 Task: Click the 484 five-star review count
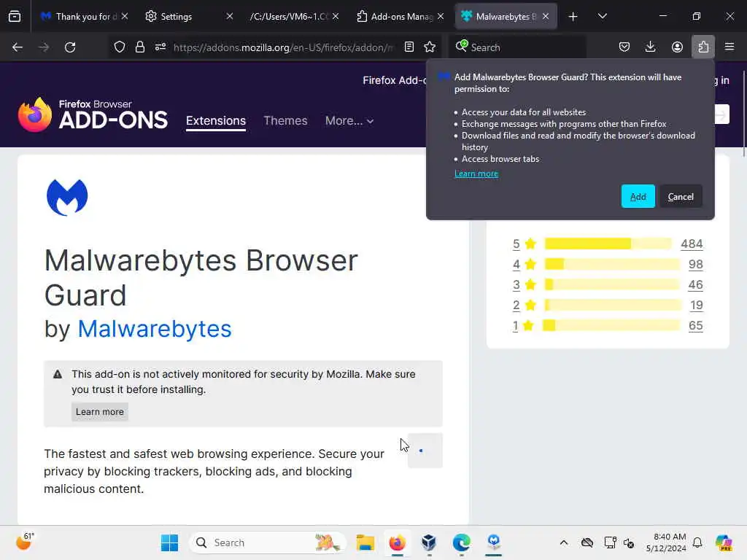[x=692, y=244]
